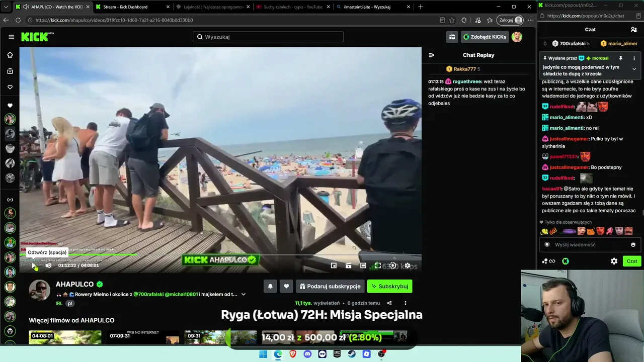
Task: Share the video via share icon
Action: [389, 303]
